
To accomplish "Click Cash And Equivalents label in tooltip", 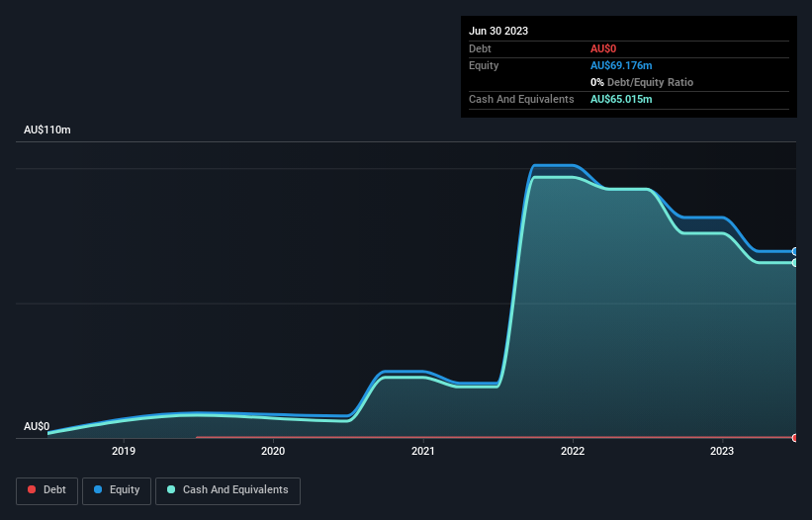I will point(521,99).
